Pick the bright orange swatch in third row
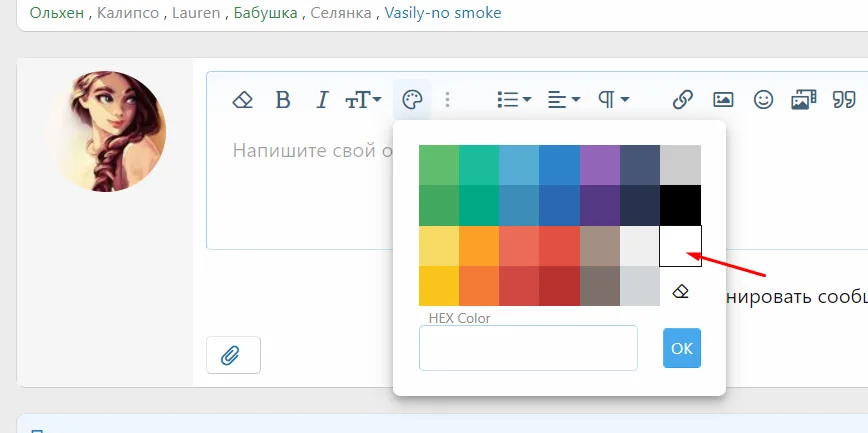 click(x=479, y=245)
